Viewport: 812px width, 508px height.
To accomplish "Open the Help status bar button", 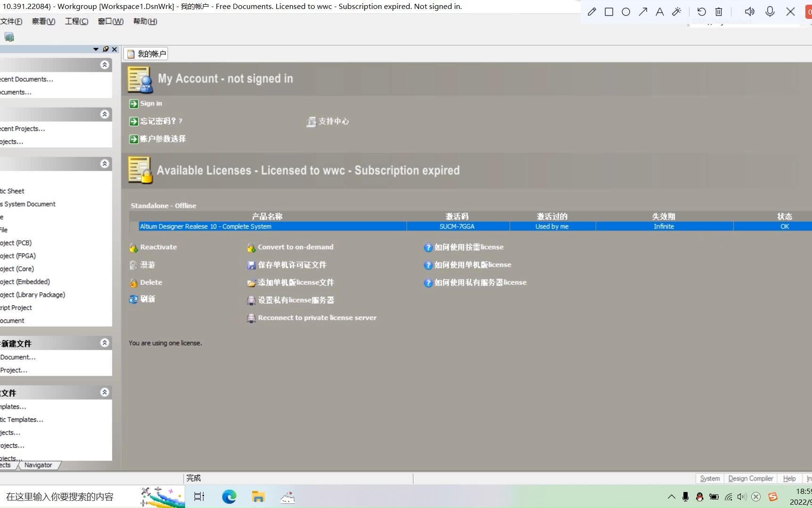I will [789, 479].
